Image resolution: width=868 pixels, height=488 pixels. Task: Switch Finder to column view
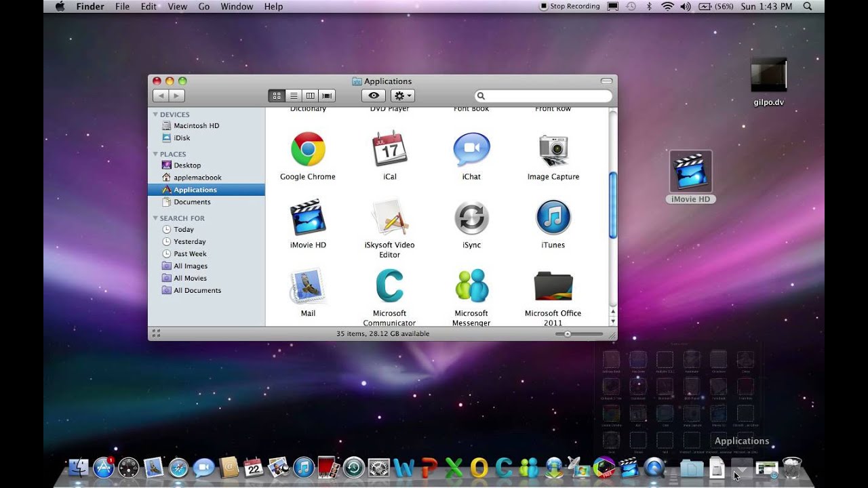click(x=311, y=96)
